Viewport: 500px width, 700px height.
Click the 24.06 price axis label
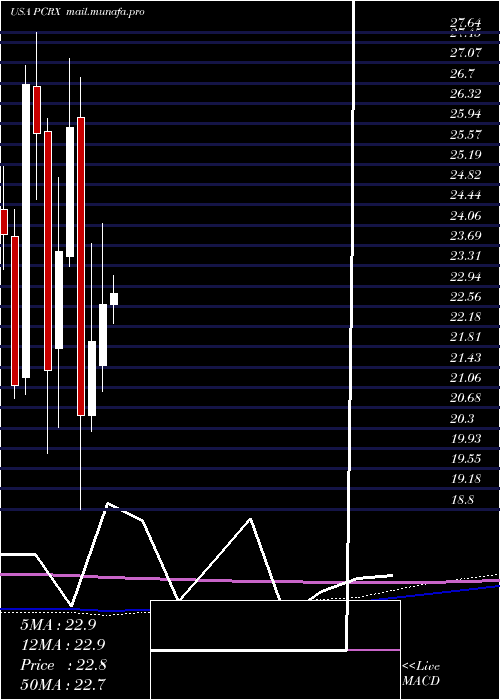click(x=466, y=216)
